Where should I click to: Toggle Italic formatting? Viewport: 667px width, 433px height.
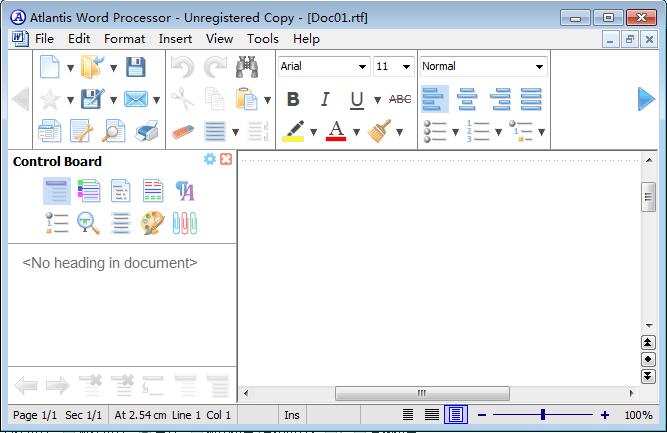[x=325, y=99]
